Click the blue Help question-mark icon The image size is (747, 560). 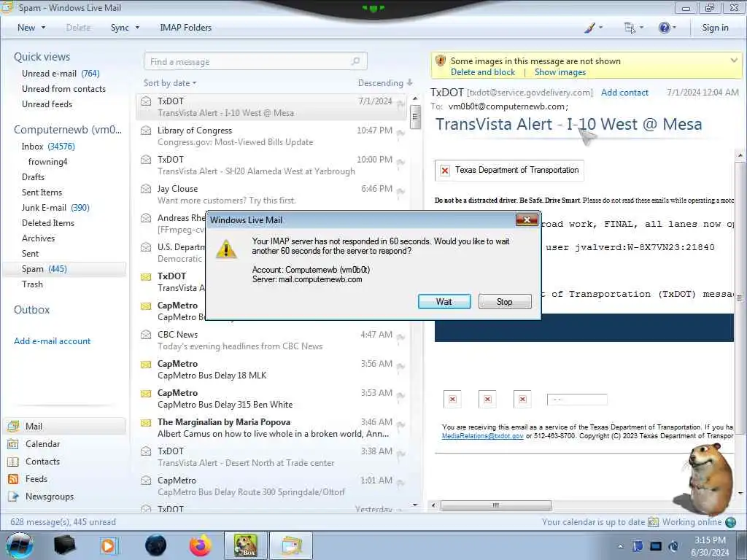pyautogui.click(x=664, y=28)
